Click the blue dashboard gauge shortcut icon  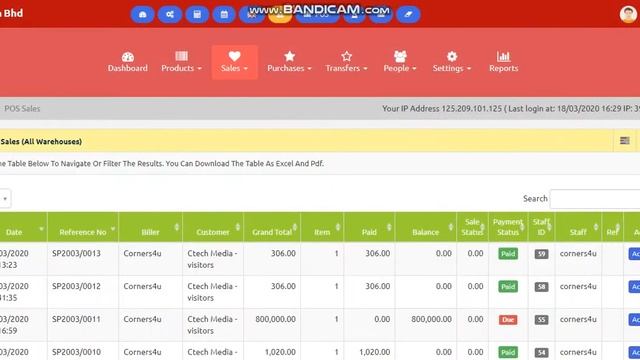(x=142, y=15)
